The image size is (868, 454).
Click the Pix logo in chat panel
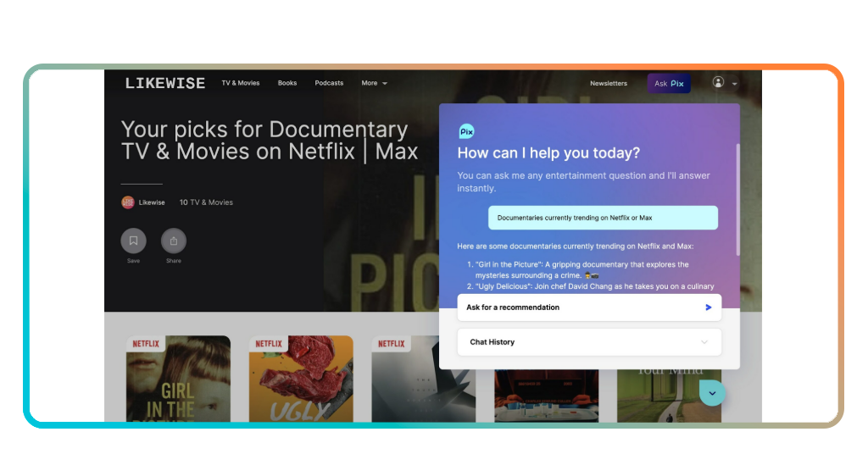(467, 131)
